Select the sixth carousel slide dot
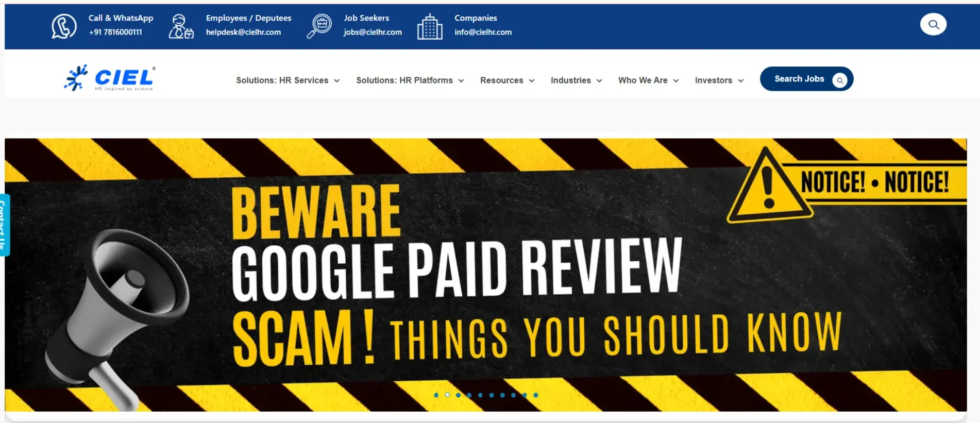980x423 pixels. coord(491,395)
